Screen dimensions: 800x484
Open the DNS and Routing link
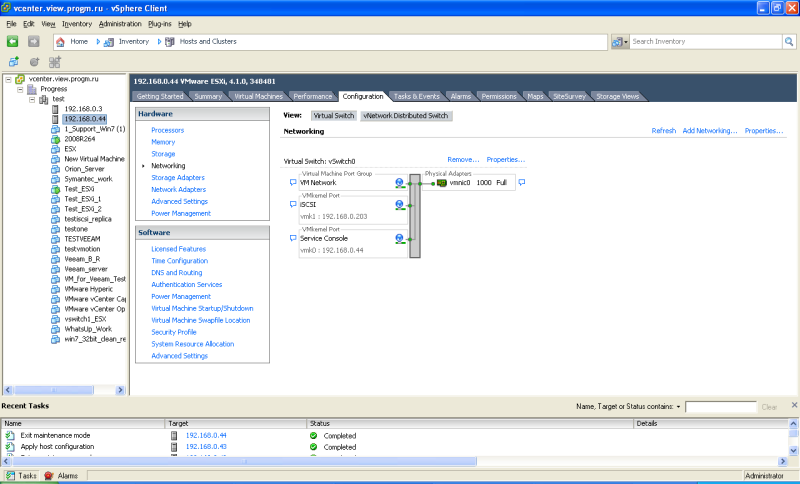[x=177, y=273]
